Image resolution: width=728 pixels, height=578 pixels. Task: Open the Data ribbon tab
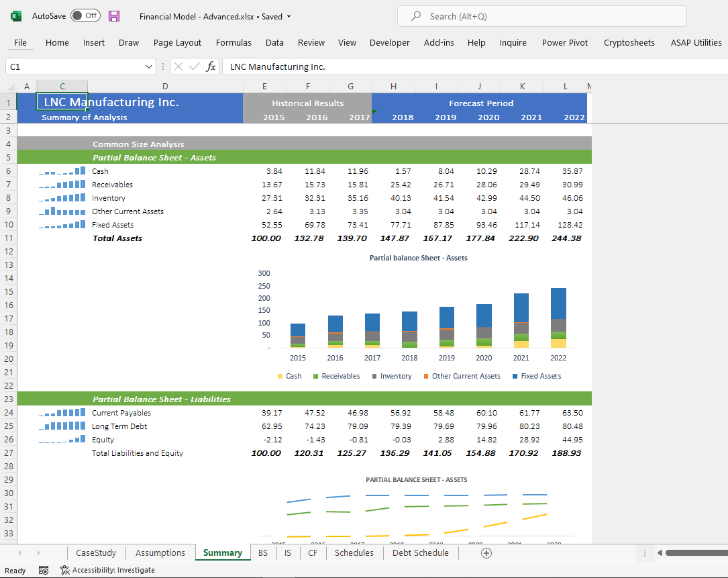(274, 43)
